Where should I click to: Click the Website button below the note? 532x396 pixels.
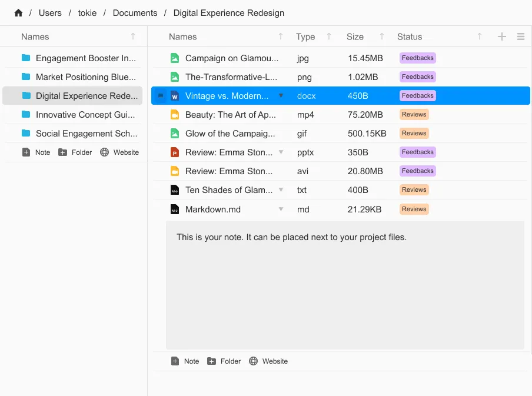coord(268,361)
